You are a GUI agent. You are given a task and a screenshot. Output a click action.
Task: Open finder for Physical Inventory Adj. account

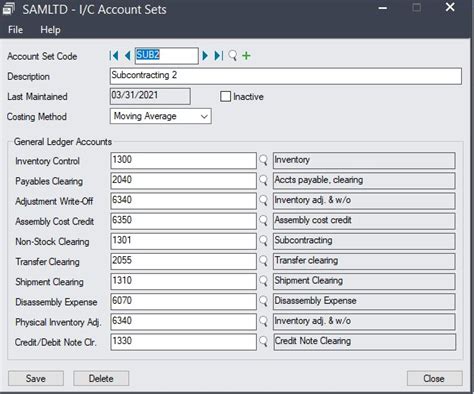(x=263, y=322)
